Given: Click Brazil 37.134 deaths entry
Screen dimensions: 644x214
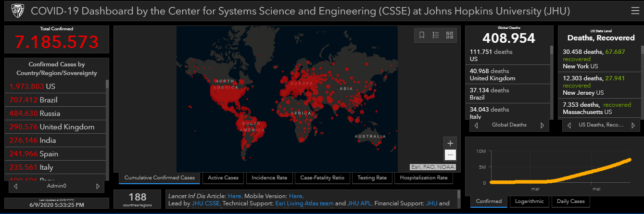Looking at the screenshot, I should click(508, 94).
